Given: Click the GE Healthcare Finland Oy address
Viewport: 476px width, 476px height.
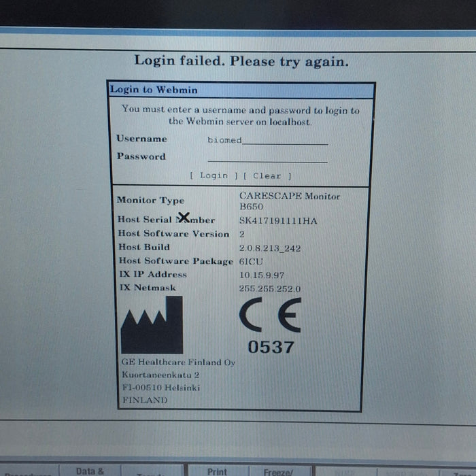Looking at the screenshot, I should 177,381.
